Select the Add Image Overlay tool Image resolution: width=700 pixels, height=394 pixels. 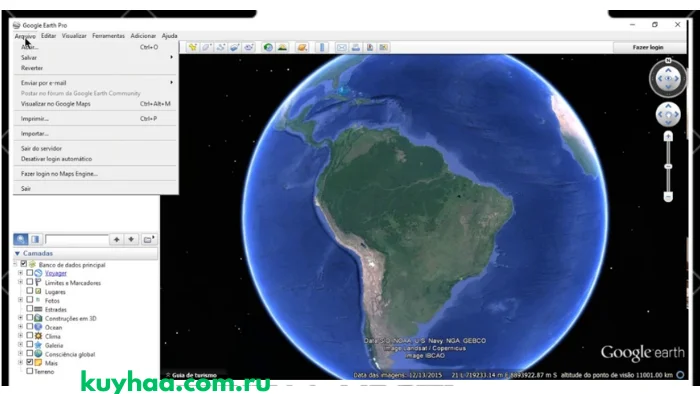(x=235, y=47)
